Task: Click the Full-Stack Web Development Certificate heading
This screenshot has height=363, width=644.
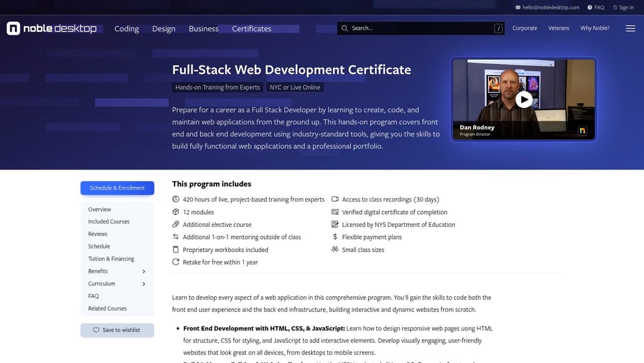Action: pos(291,69)
